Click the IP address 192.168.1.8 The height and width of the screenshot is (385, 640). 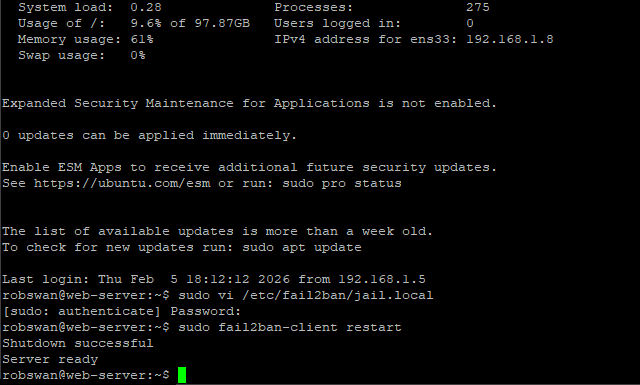(510, 39)
